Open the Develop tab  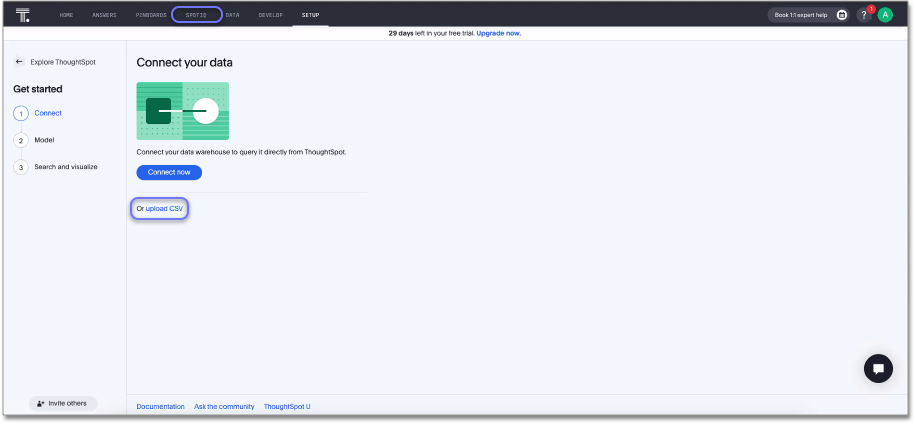(x=270, y=15)
